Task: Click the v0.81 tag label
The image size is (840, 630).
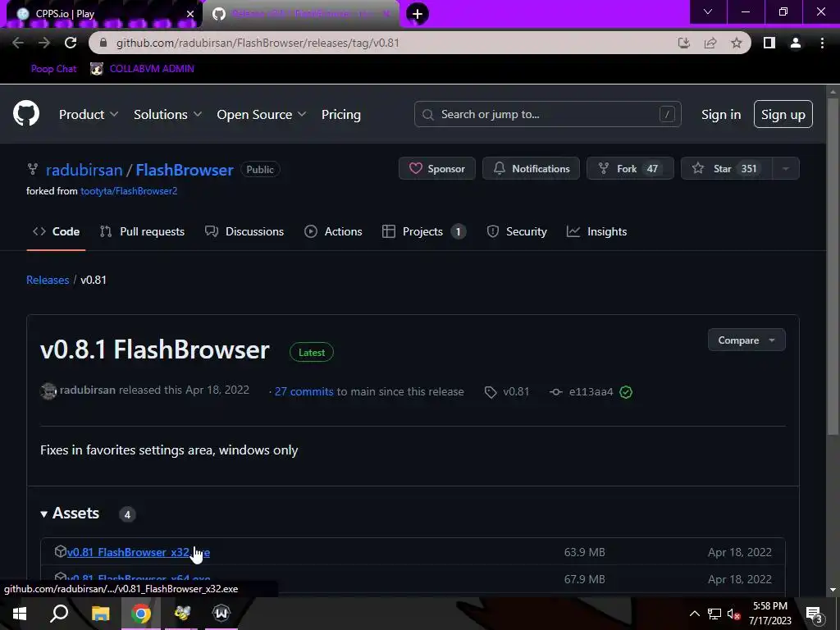Action: [x=507, y=391]
